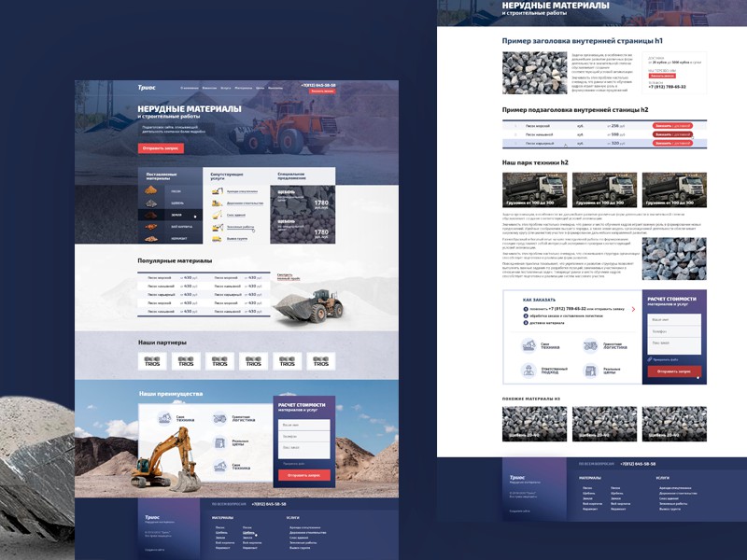Screen dimensions: 747x560
Task: Open the second truck photo in the fleet section
Action: click(604, 190)
